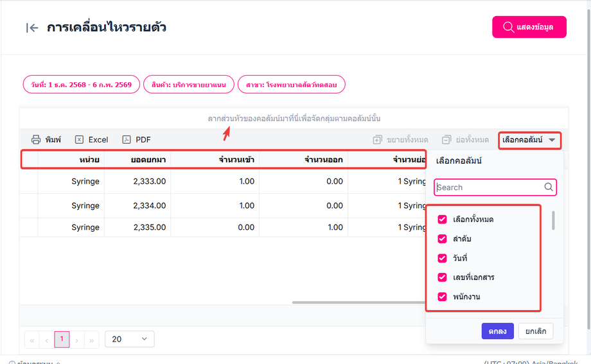Go to the first page with double-left arrow
Viewport: 591px width, 364px height.
tap(32, 340)
